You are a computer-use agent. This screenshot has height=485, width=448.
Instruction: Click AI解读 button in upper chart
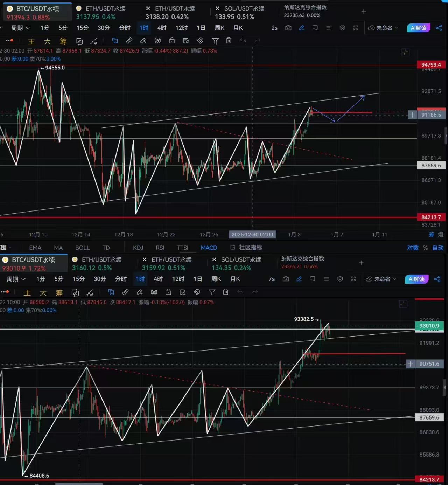(418, 28)
